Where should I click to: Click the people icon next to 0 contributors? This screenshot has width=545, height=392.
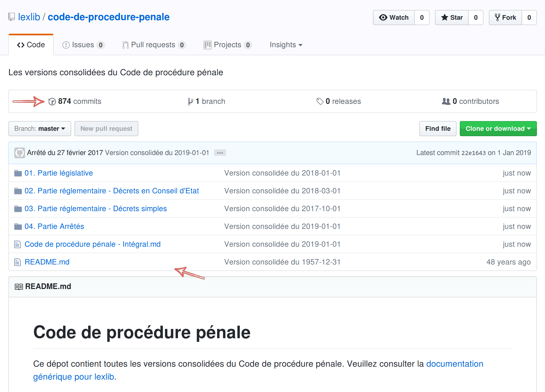pos(446,101)
